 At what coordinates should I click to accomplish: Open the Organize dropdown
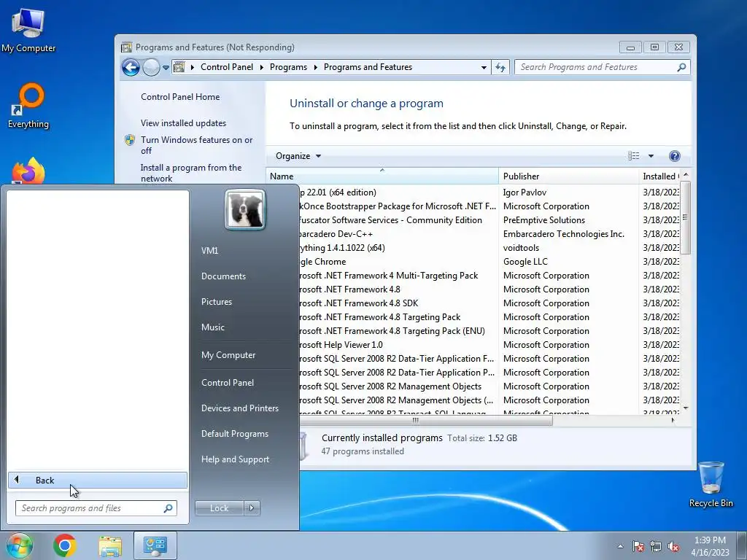298,156
